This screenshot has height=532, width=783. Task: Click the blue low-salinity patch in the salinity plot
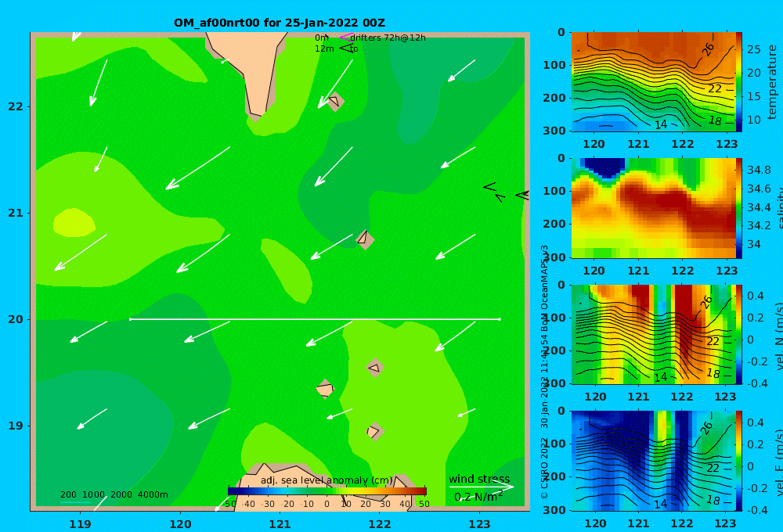pyautogui.click(x=604, y=167)
